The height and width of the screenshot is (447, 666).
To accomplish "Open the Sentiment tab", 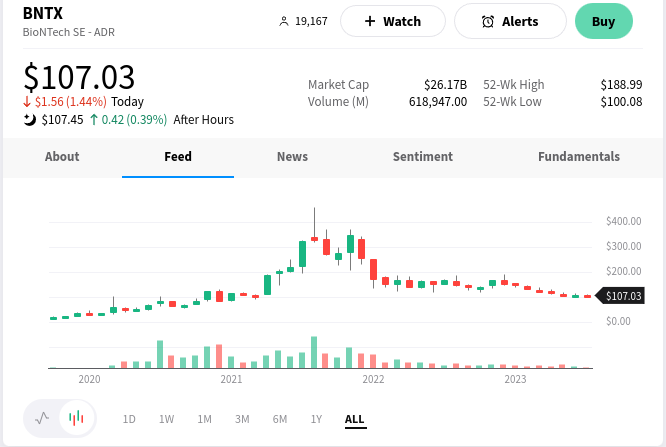I will coord(422,157).
